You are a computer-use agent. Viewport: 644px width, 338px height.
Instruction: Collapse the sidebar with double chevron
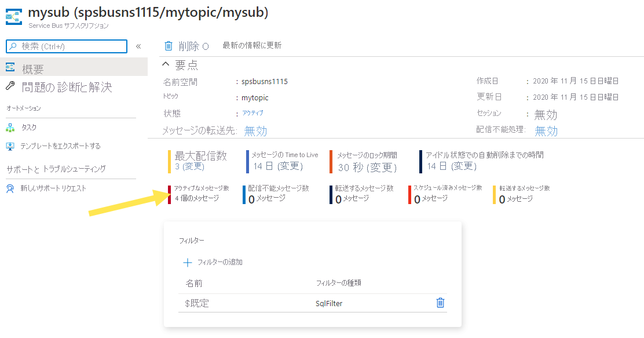click(138, 46)
